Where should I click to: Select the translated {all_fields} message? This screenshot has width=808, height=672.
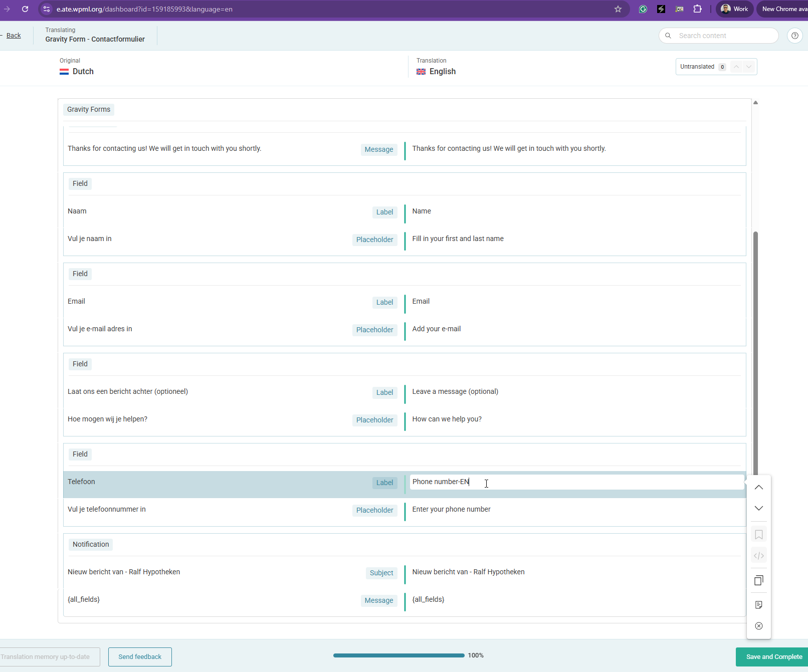coord(429,599)
